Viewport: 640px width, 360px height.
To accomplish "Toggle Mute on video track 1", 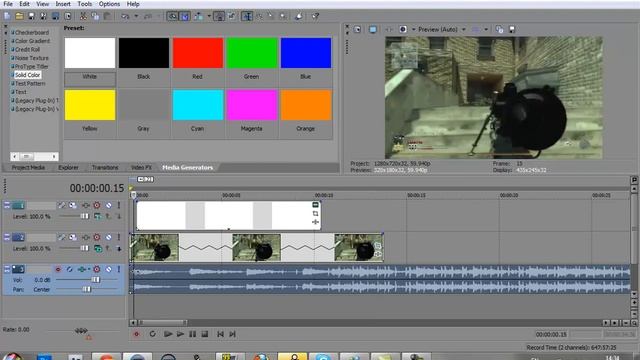I will point(109,205).
